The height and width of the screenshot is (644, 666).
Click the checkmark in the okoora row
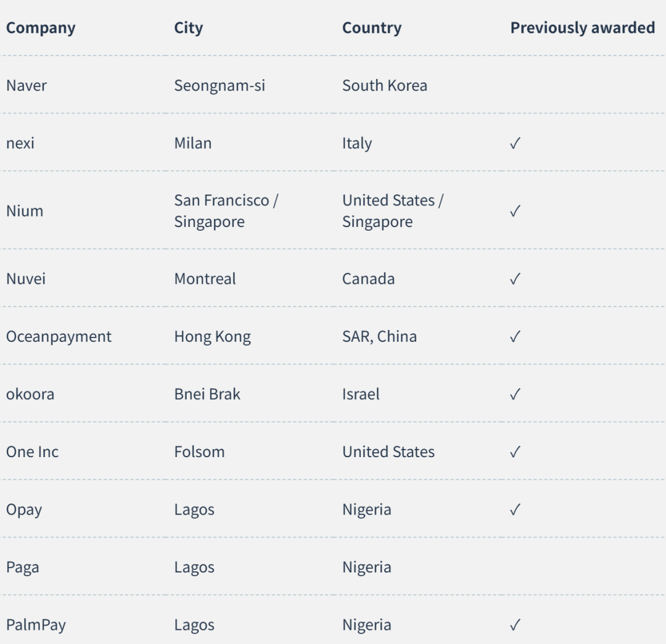[515, 395]
